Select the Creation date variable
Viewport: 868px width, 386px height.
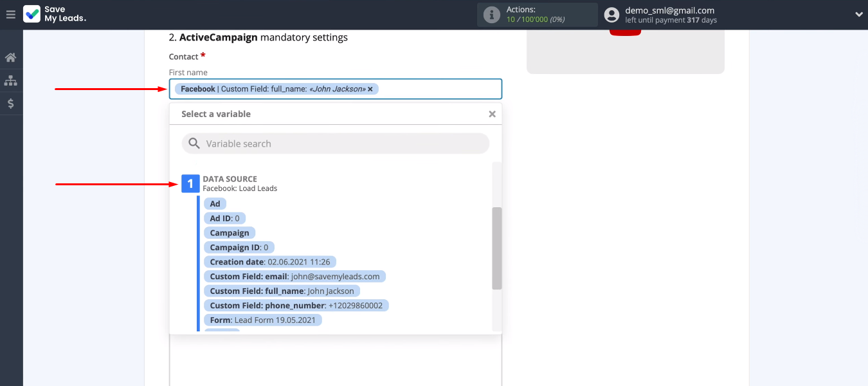(270, 262)
